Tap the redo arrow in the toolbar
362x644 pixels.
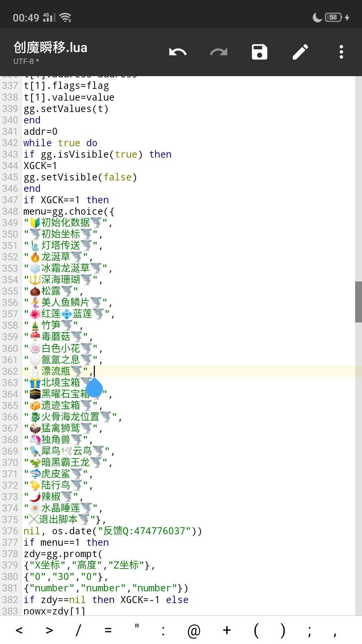[x=219, y=52]
